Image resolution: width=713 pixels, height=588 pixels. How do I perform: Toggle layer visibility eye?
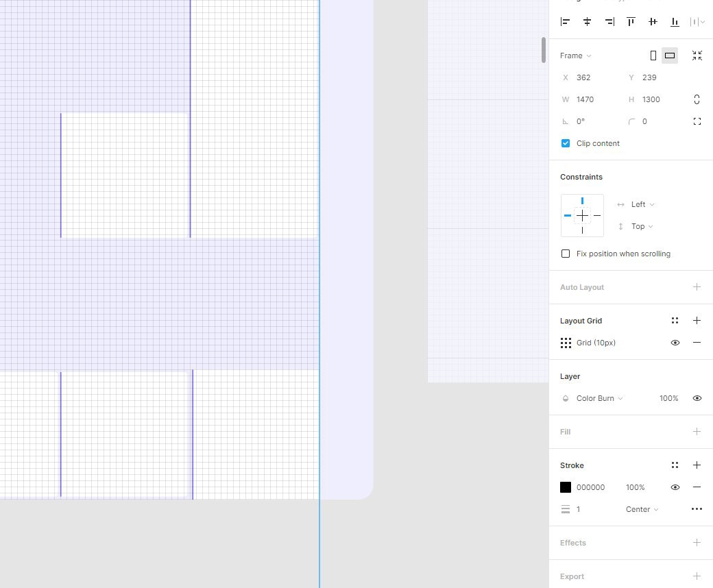(697, 398)
